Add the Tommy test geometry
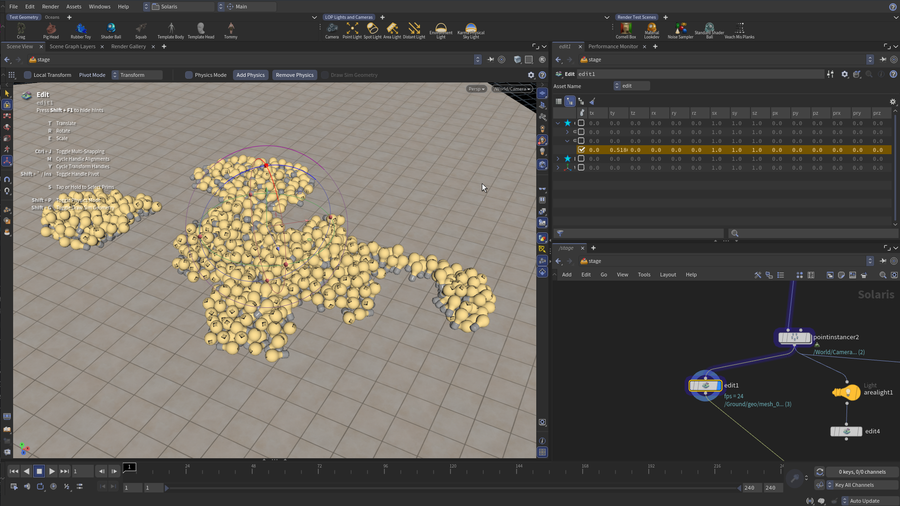This screenshot has width=900, height=506. pyautogui.click(x=231, y=30)
